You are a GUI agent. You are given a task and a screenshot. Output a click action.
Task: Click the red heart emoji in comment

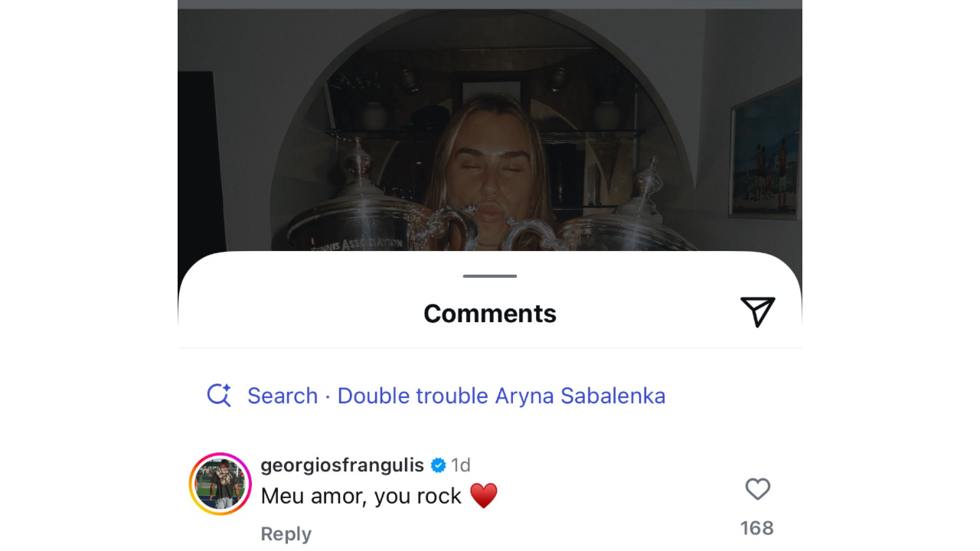483,496
